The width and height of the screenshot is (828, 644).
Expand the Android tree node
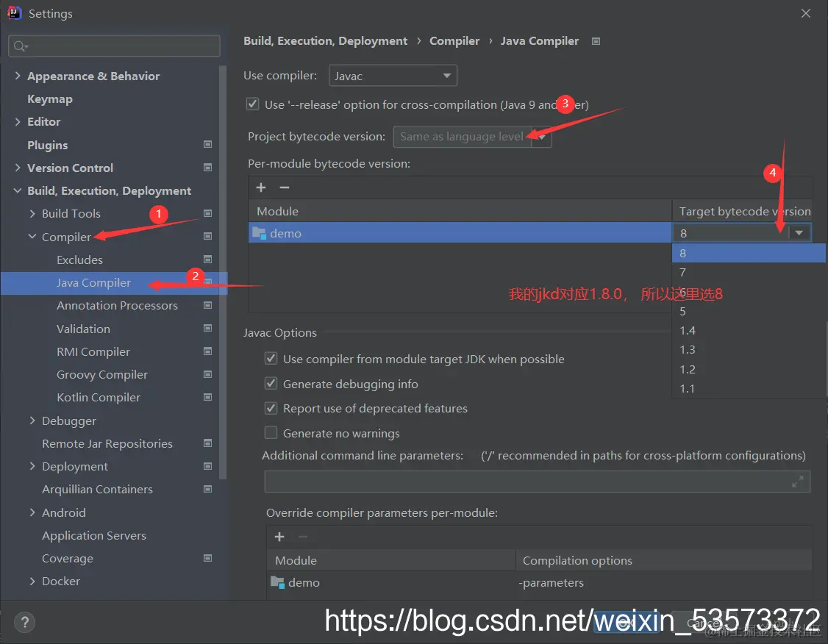pyautogui.click(x=32, y=512)
